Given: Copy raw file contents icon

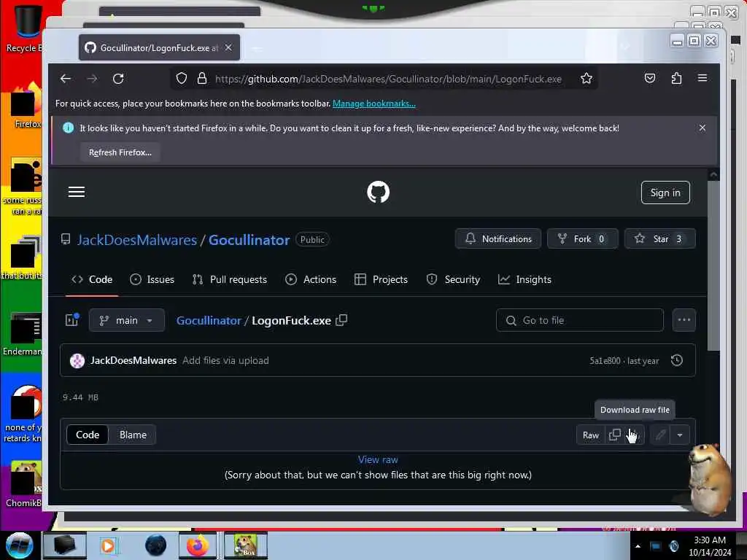Looking at the screenshot, I should tap(614, 435).
